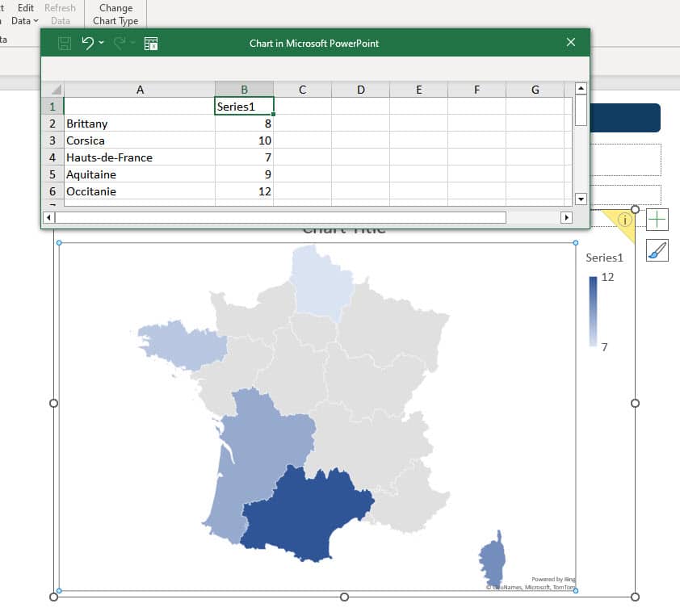Open Chart Styles with the brush icon
This screenshot has width=680, height=616.
coord(657,251)
